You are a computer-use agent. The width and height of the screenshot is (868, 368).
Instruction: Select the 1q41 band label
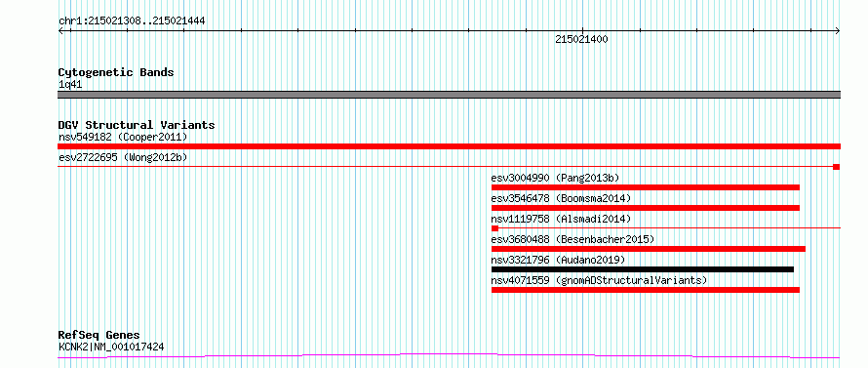(x=70, y=85)
